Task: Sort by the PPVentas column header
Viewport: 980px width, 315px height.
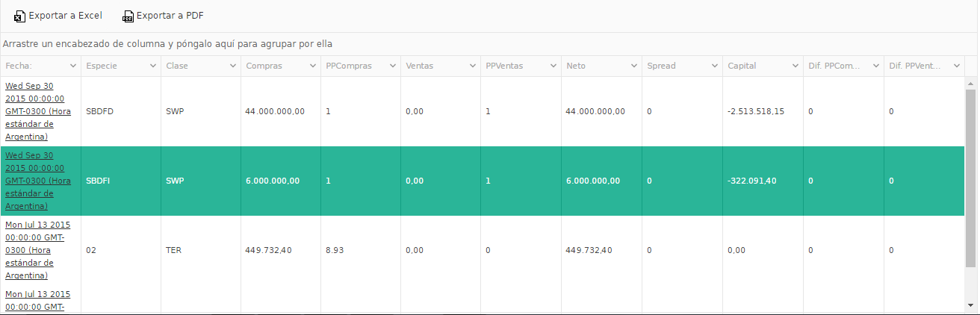Action: click(x=504, y=66)
